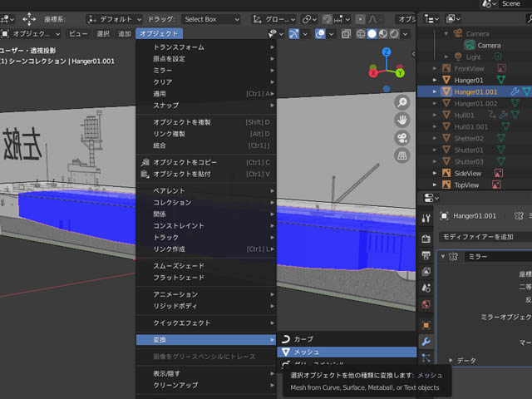Image resolution: width=532 pixels, height=399 pixels.
Task: Select Hanger01.001 in outliner
Action: 475,92
